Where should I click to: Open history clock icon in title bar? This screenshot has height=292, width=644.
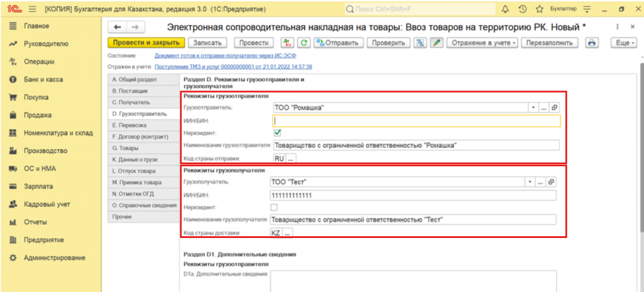[x=523, y=9]
